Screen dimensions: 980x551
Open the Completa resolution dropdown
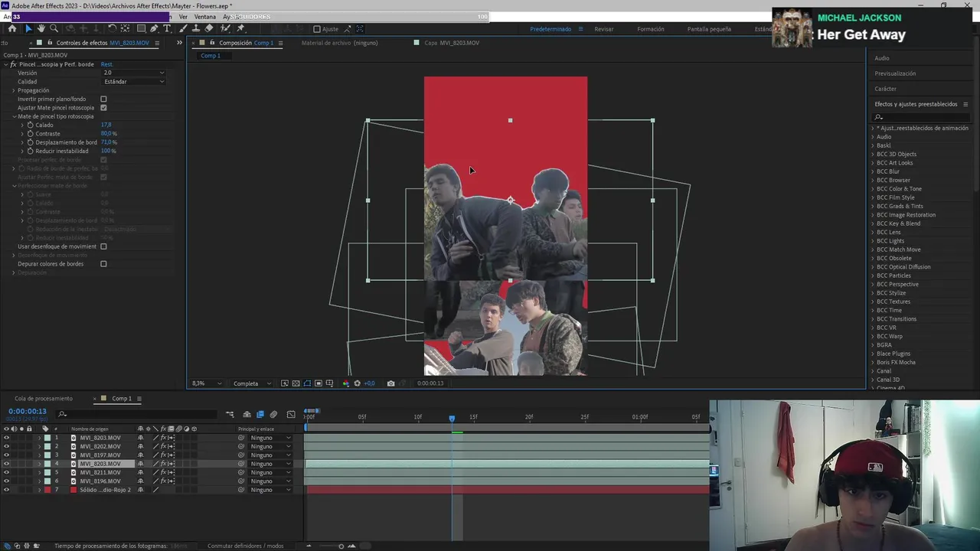tap(251, 383)
